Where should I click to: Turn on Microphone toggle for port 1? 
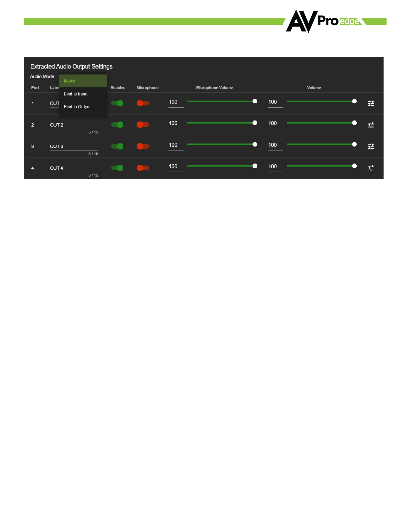click(x=143, y=103)
